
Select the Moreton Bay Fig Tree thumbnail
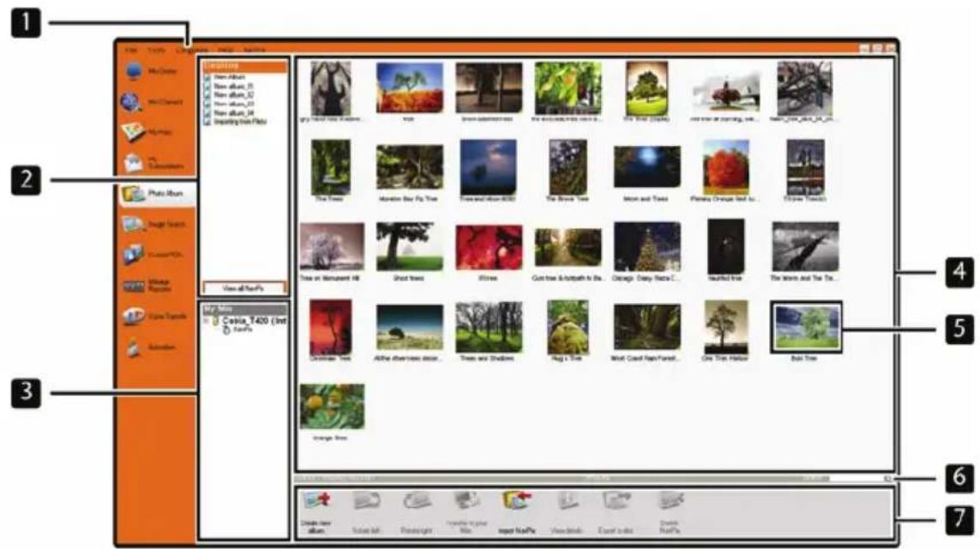409,167
